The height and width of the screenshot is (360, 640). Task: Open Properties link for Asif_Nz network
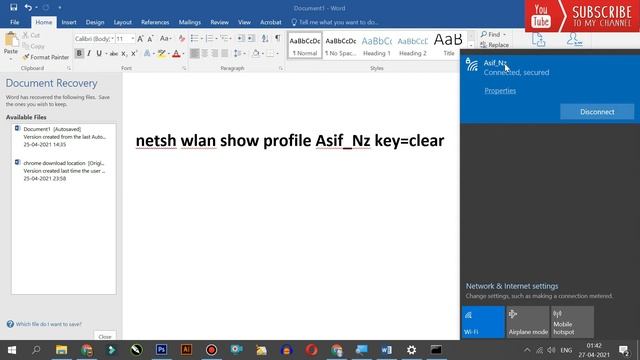click(x=500, y=91)
